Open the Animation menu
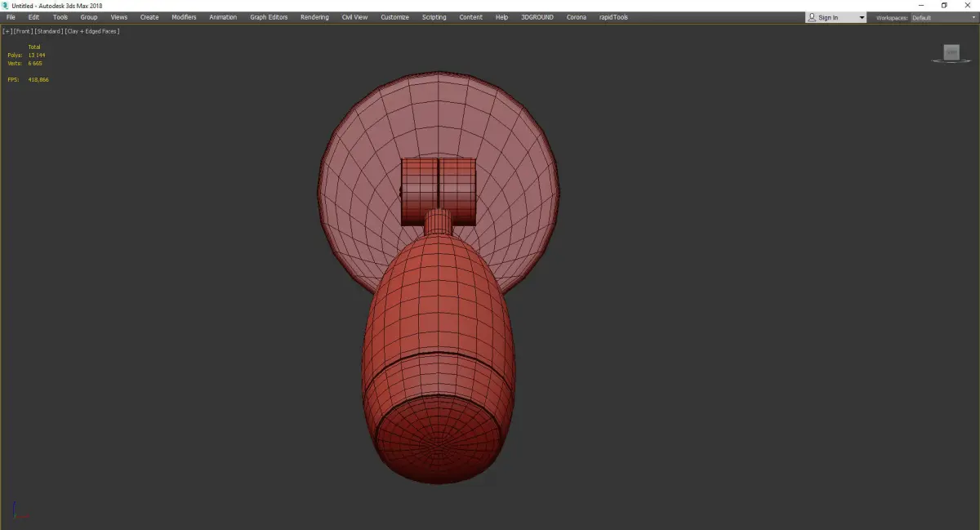The width and height of the screenshot is (980, 530). (x=223, y=17)
